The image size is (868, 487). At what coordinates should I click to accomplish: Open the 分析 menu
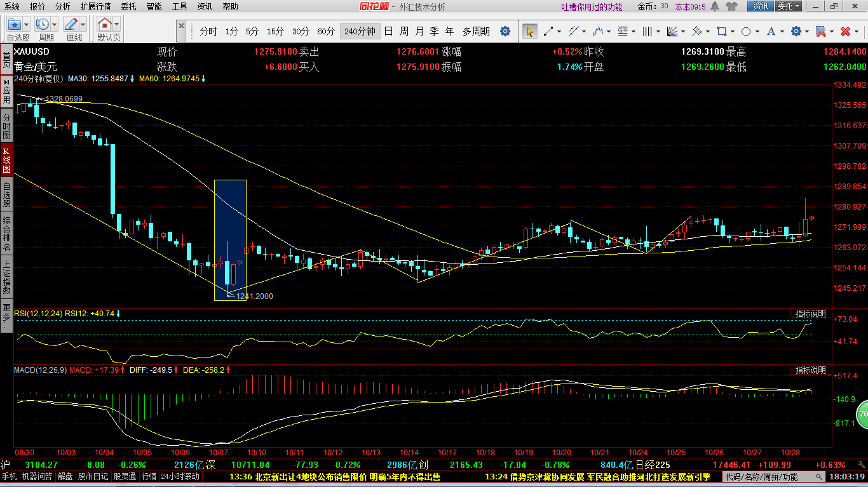pyautogui.click(x=63, y=6)
